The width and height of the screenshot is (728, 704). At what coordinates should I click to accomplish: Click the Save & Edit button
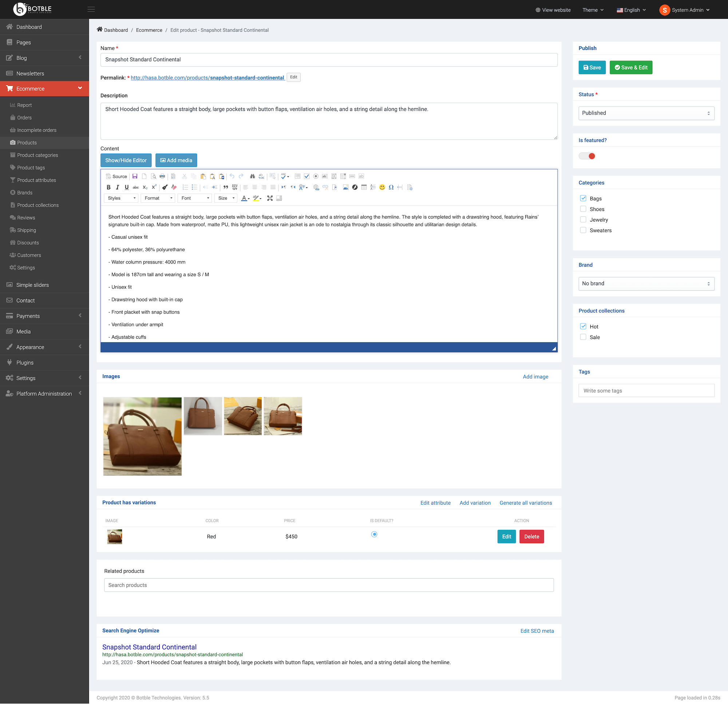[631, 67]
